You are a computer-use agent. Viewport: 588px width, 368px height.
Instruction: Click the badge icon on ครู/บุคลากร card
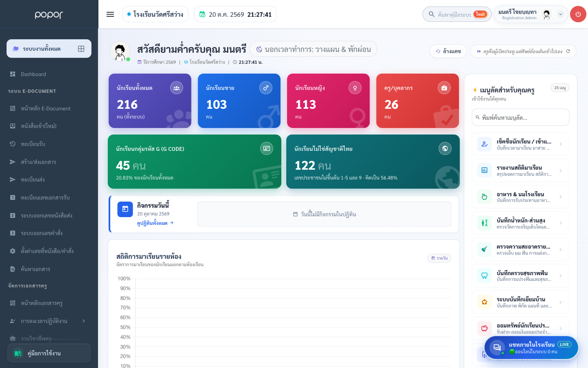coord(444,88)
